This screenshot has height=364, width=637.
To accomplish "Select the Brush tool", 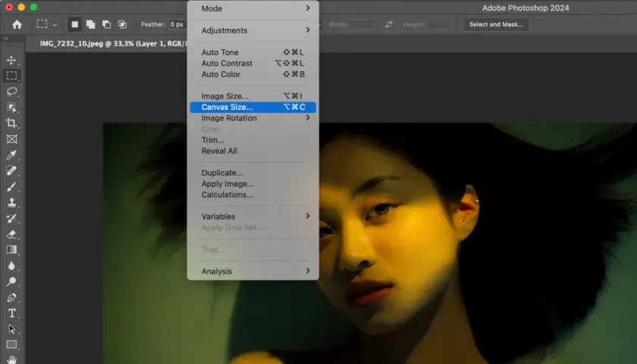I will click(x=11, y=187).
